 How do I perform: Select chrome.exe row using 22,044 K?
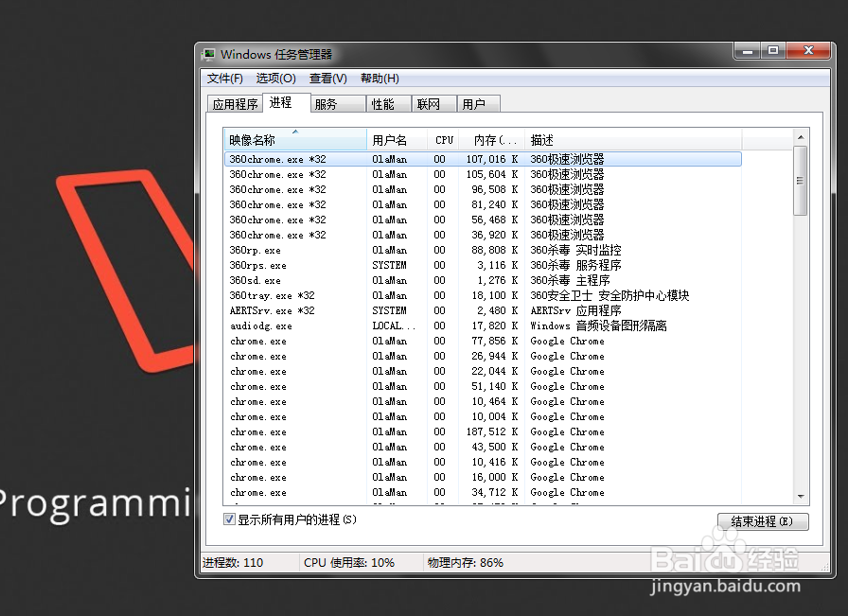click(483, 371)
